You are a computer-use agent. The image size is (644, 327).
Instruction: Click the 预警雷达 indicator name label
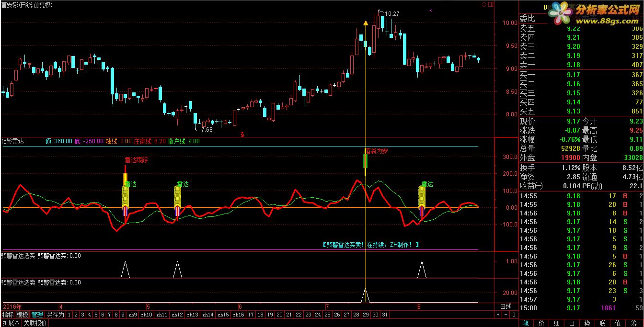12,141
